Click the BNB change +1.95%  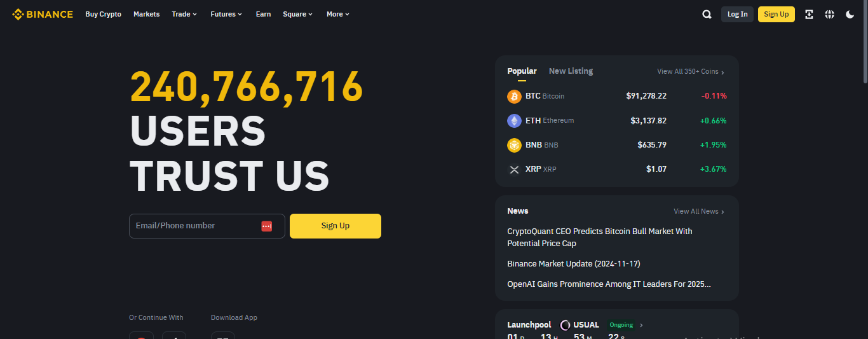tap(713, 145)
